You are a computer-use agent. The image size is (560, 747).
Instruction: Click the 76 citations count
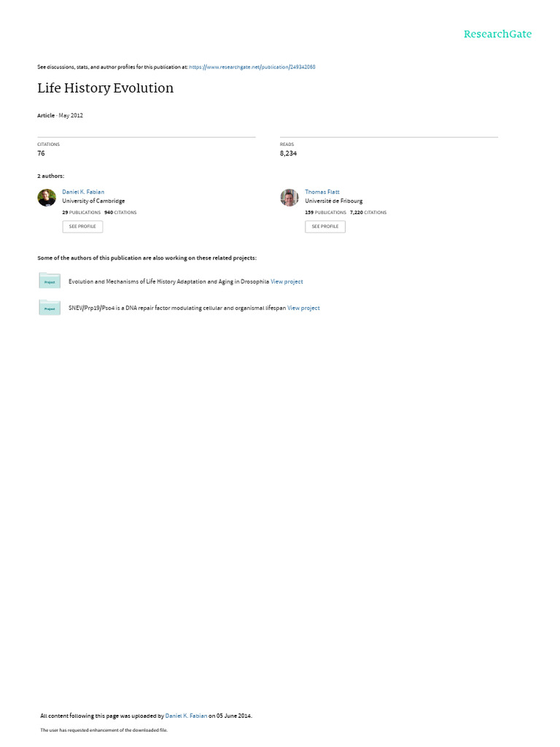click(x=41, y=153)
